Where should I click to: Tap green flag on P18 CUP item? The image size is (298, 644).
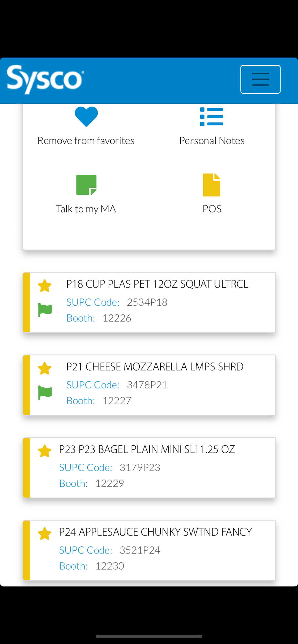coord(45,310)
